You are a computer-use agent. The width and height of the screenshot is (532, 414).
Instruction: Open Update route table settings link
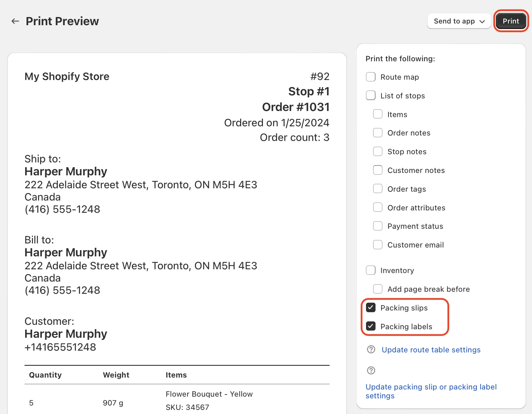click(431, 350)
